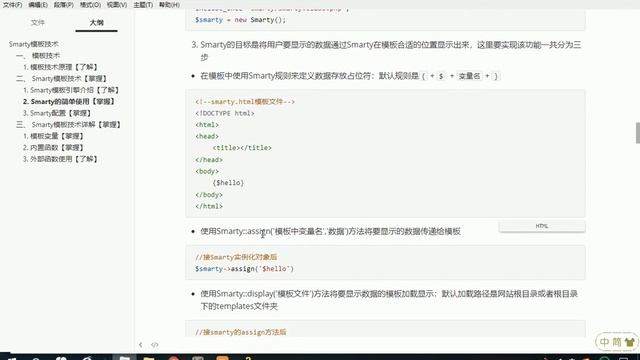Open outline item 1. 模板变量【掌握】
Viewport: 640px width, 360px height.
[x=53, y=136]
